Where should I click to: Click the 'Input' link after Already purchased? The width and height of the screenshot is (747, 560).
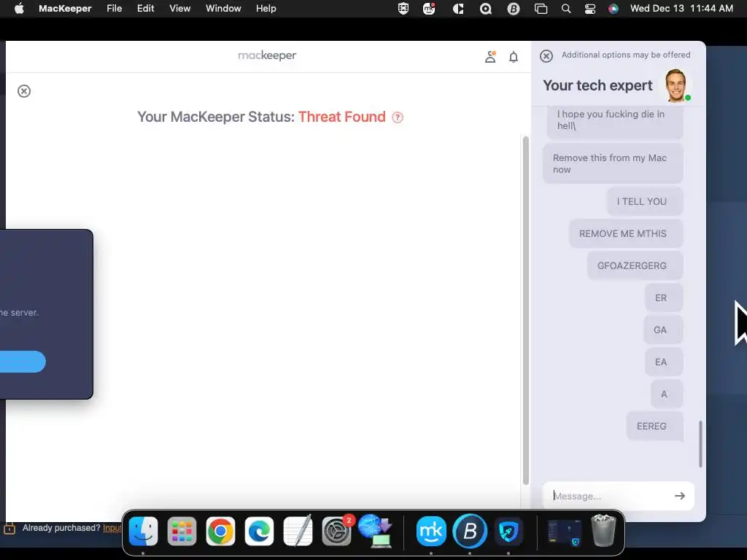[112, 528]
